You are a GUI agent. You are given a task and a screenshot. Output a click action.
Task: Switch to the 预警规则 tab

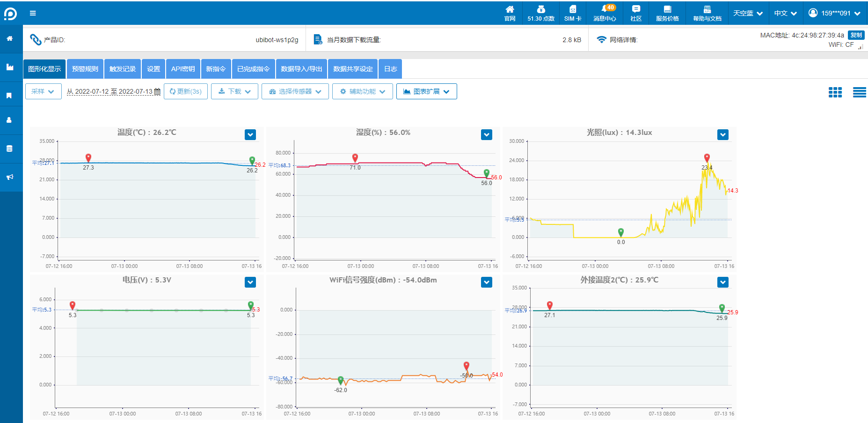85,69
